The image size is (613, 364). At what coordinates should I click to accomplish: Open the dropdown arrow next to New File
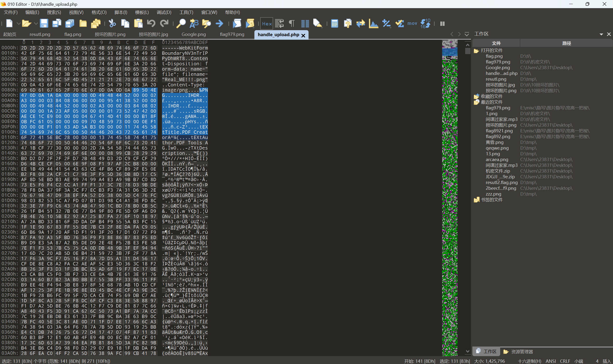(18, 23)
